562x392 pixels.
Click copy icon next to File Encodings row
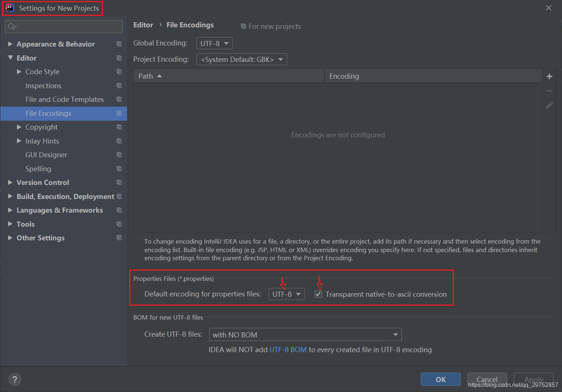[x=119, y=113]
